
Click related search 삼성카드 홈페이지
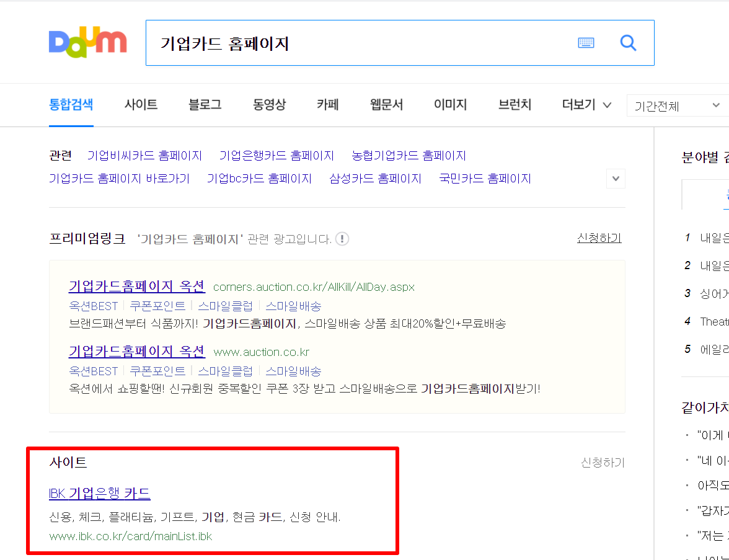coord(375,179)
